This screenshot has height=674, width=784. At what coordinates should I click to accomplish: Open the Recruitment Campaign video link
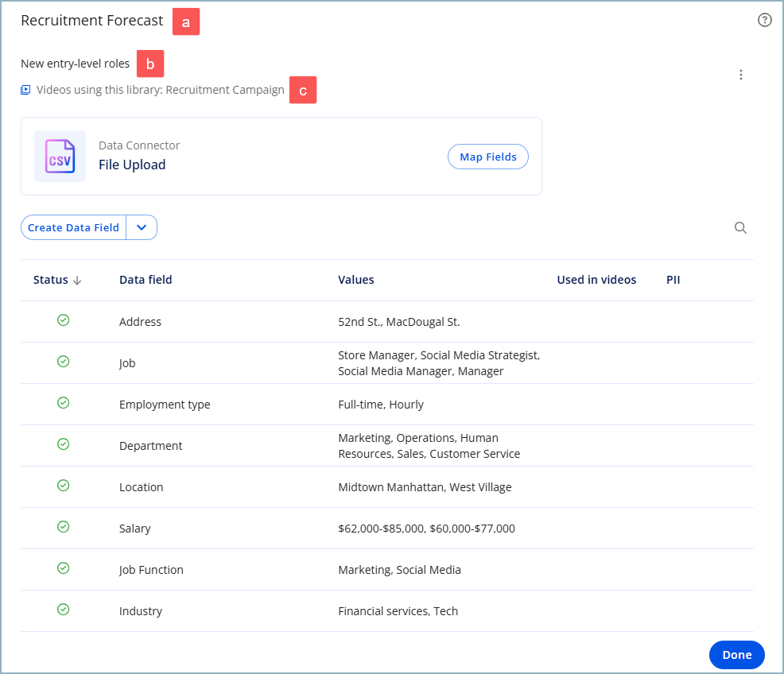point(225,90)
